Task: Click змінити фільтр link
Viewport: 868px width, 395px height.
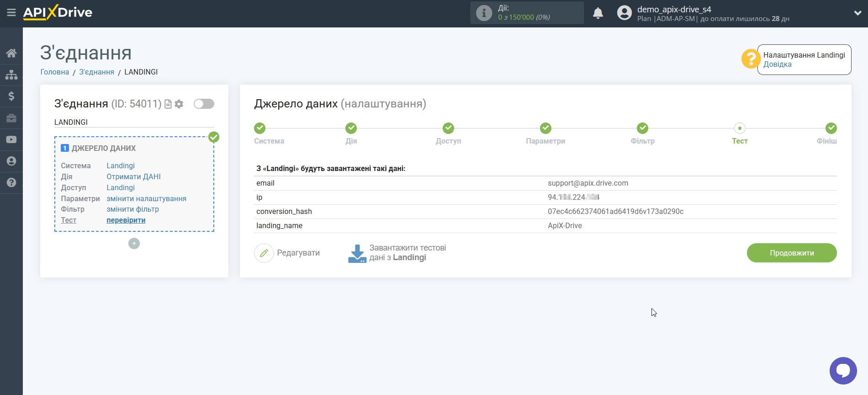Action: [132, 209]
